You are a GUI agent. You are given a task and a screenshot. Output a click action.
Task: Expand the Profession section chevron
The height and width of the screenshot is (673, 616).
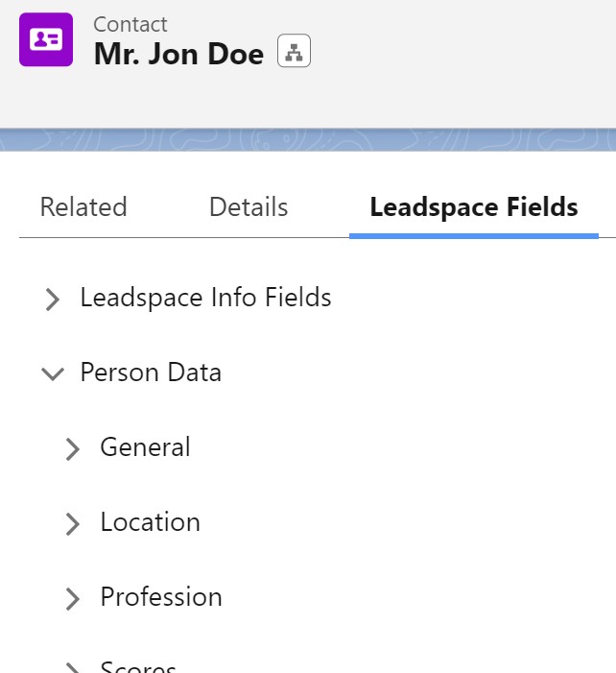point(73,599)
